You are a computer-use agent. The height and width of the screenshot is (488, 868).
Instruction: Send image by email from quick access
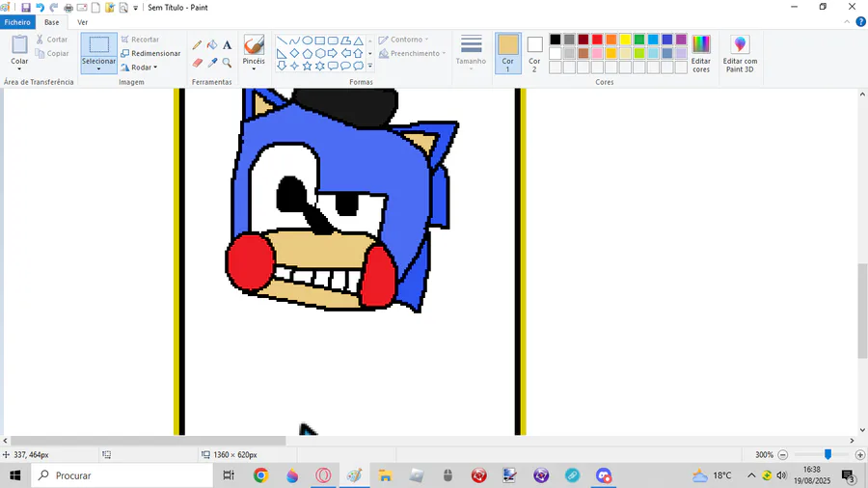(x=82, y=8)
